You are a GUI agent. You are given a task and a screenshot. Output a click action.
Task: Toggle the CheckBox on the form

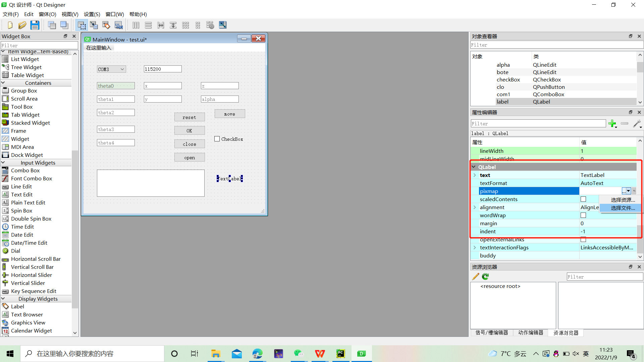tap(217, 139)
